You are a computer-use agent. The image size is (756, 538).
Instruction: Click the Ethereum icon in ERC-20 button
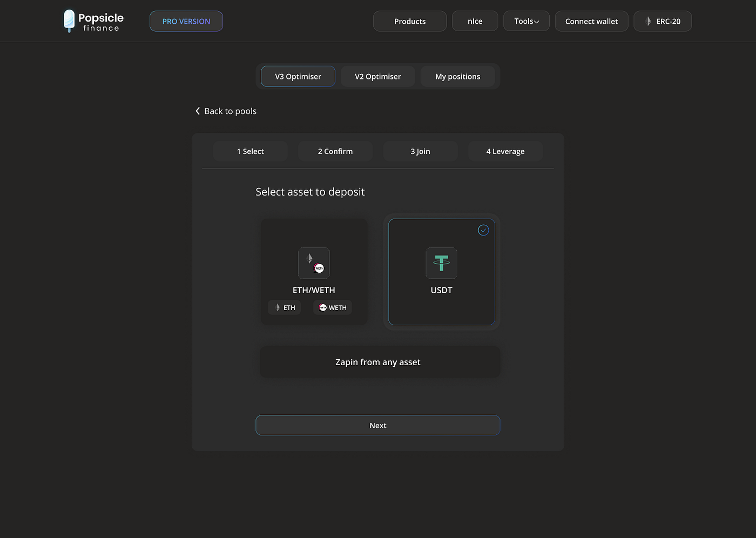pyautogui.click(x=649, y=21)
